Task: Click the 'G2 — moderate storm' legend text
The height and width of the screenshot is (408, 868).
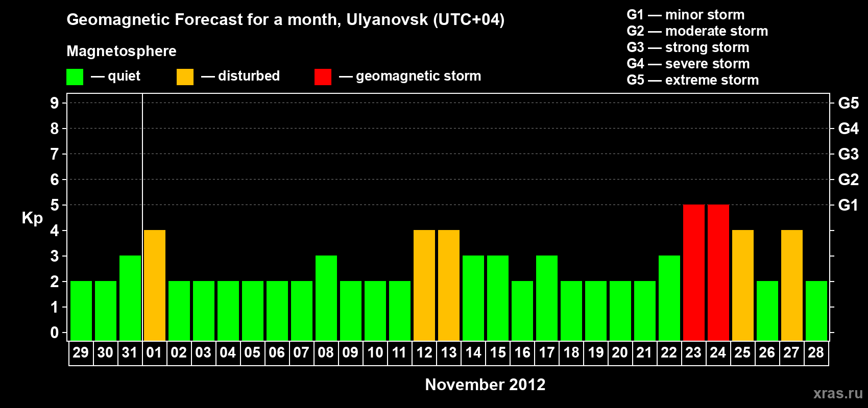Action: pos(697,31)
